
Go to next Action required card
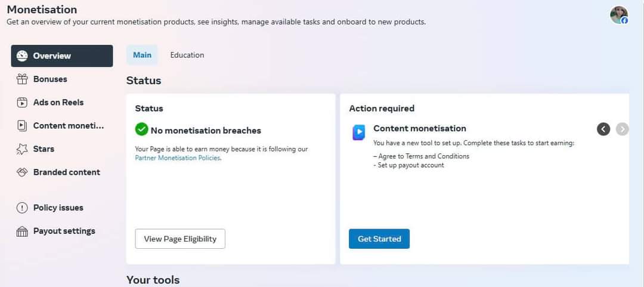(x=622, y=129)
